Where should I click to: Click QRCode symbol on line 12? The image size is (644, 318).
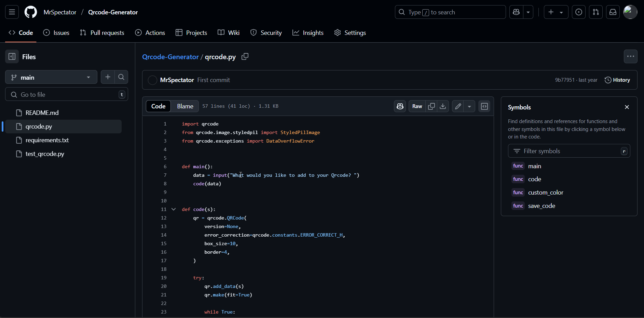coord(235,218)
